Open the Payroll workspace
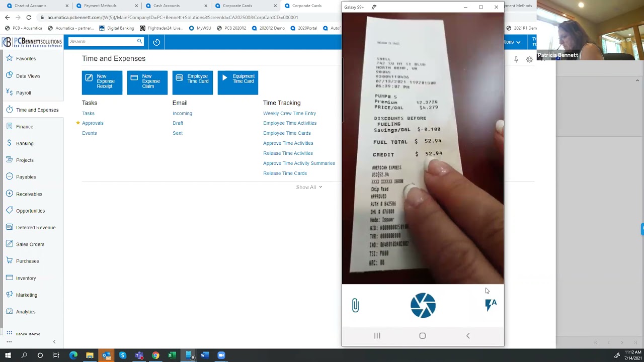Image resolution: width=644 pixels, height=362 pixels. 24,93
